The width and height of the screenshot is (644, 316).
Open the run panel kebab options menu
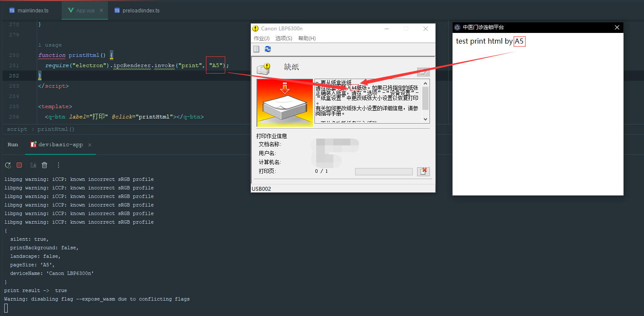tap(58, 165)
